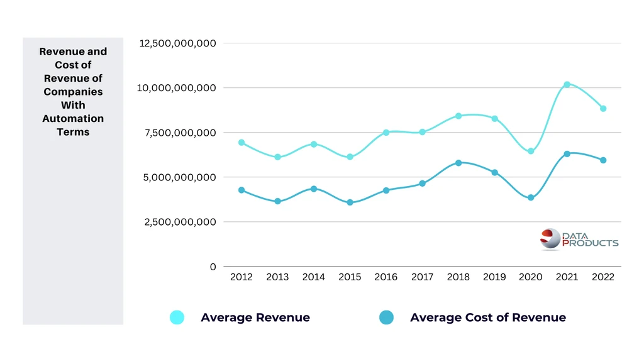644x362 pixels.
Task: Click the chart title in the gray panel
Action: click(73, 92)
